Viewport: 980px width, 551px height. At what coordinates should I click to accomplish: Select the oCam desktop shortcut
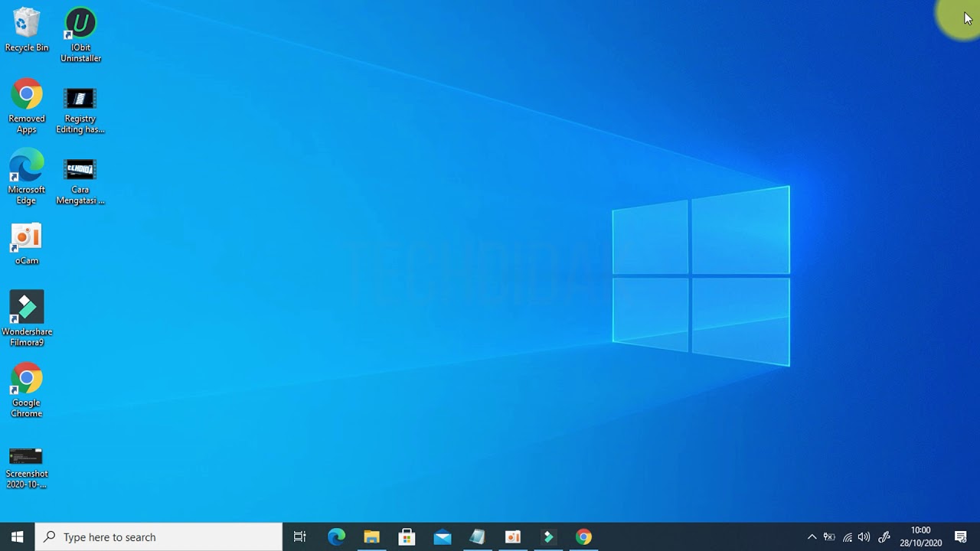pyautogui.click(x=27, y=244)
